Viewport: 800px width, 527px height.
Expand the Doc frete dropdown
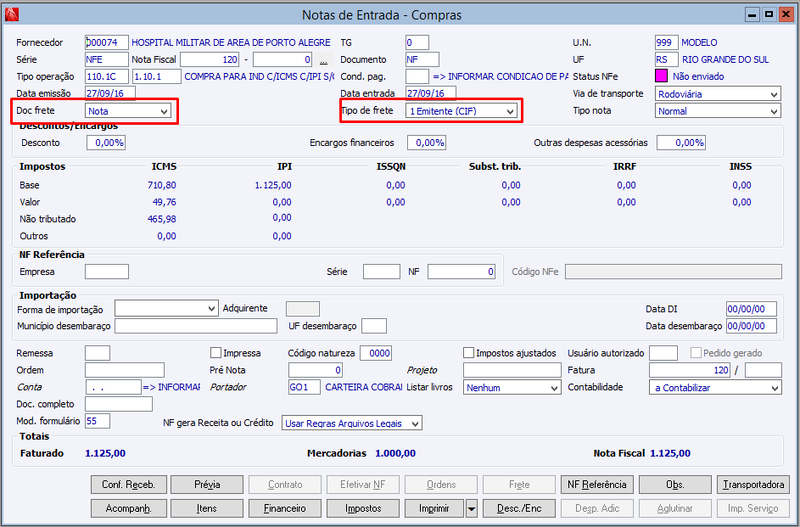pos(128,111)
